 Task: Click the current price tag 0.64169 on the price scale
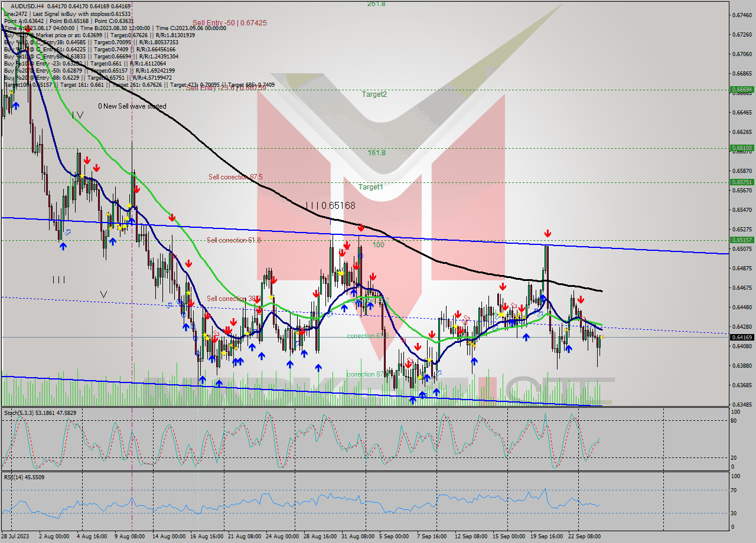(x=743, y=337)
